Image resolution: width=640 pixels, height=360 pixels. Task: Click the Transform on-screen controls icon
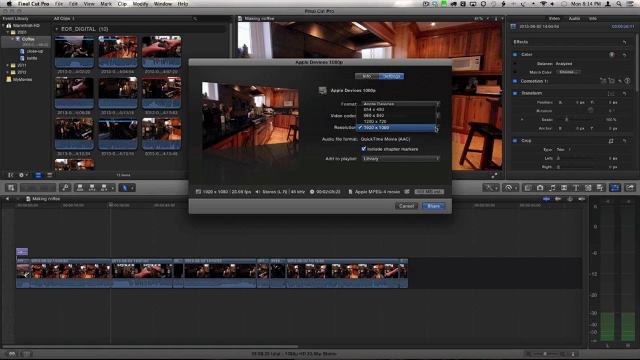tap(611, 93)
